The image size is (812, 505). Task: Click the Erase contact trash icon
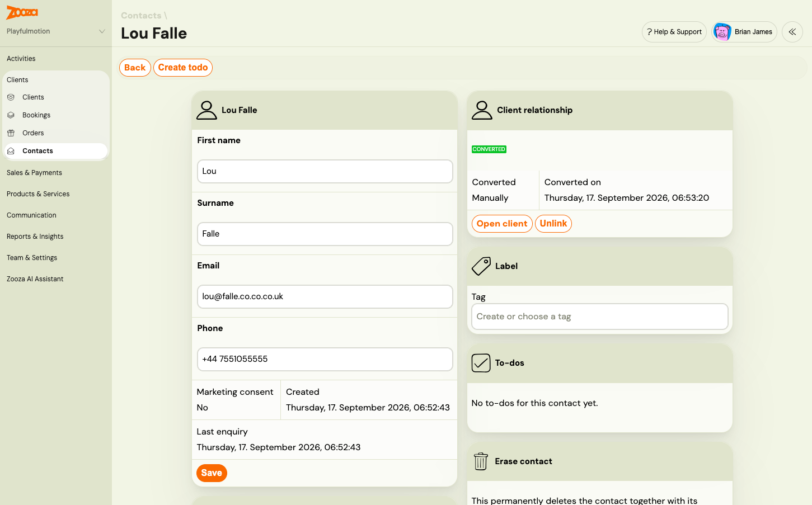pos(481,461)
